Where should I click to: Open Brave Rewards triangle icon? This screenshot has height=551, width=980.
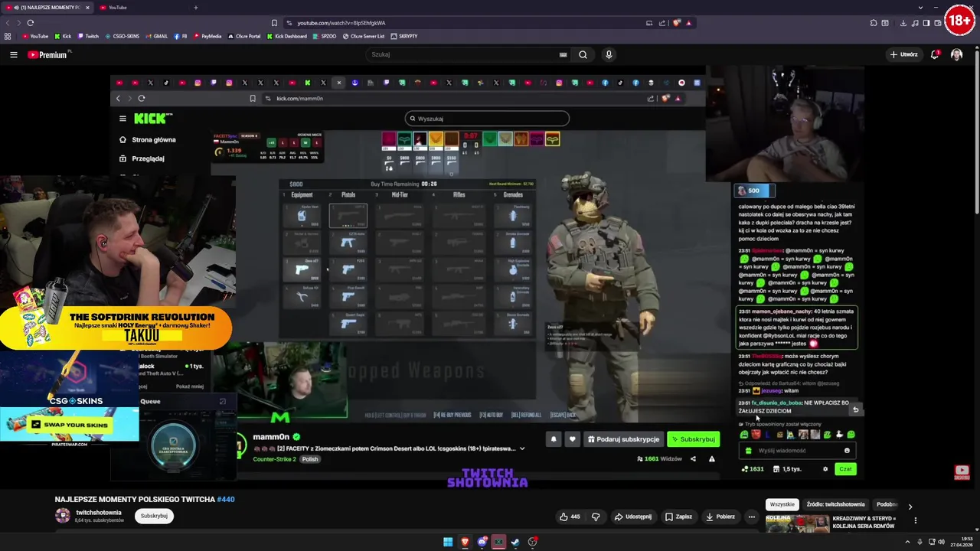pyautogui.click(x=688, y=23)
